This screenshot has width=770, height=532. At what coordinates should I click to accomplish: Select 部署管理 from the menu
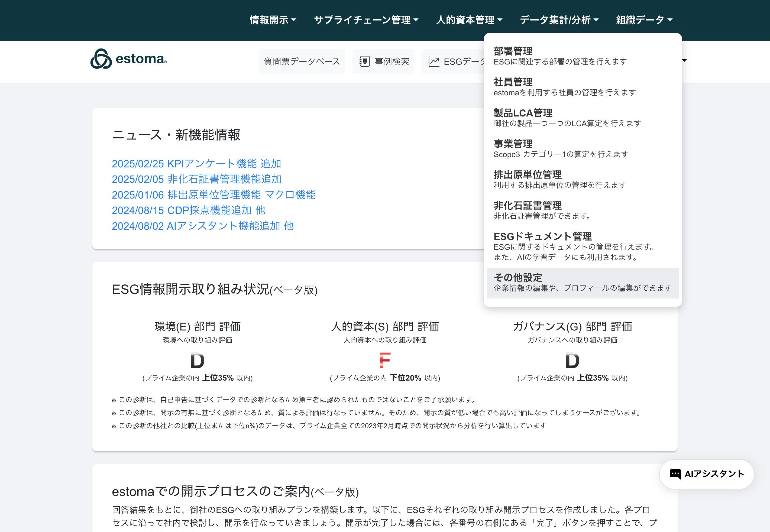point(513,51)
